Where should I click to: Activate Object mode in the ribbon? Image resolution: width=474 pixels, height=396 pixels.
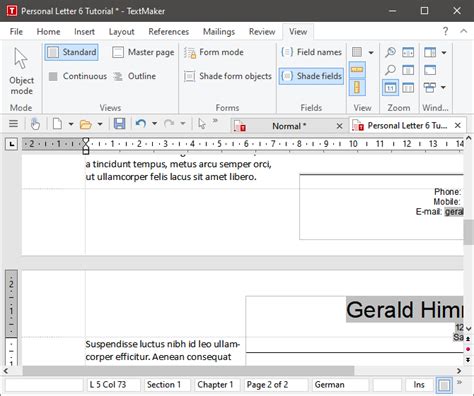pos(21,71)
